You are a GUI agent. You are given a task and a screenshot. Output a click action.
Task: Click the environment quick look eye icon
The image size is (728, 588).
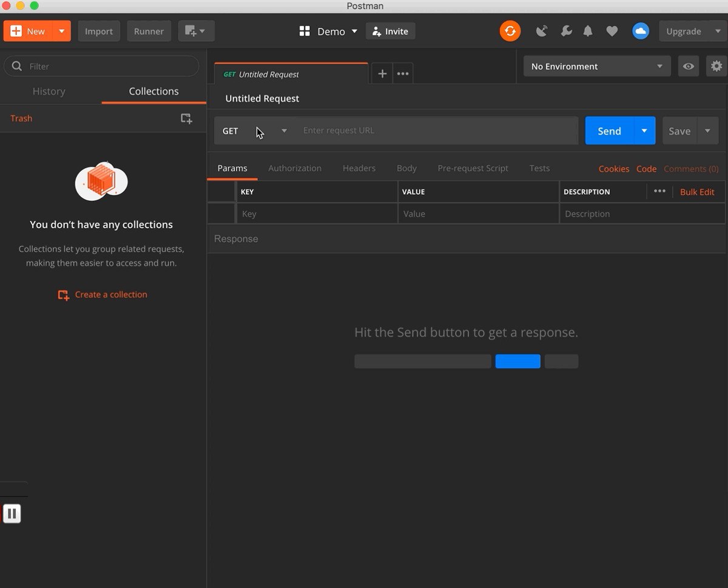(689, 66)
